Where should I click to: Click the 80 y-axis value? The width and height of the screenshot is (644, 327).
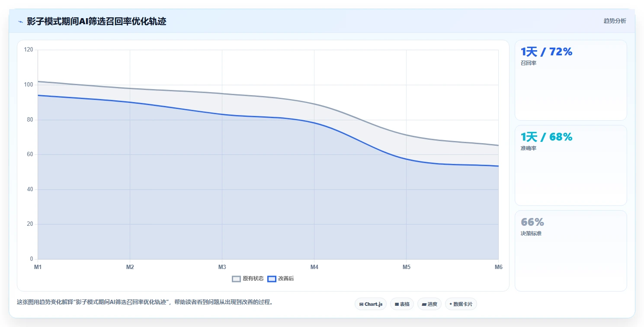(x=30, y=120)
